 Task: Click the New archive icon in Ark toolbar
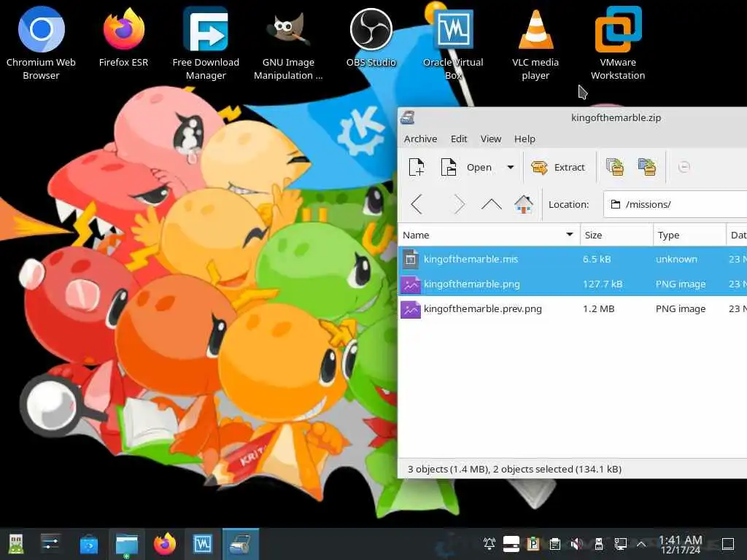point(417,167)
